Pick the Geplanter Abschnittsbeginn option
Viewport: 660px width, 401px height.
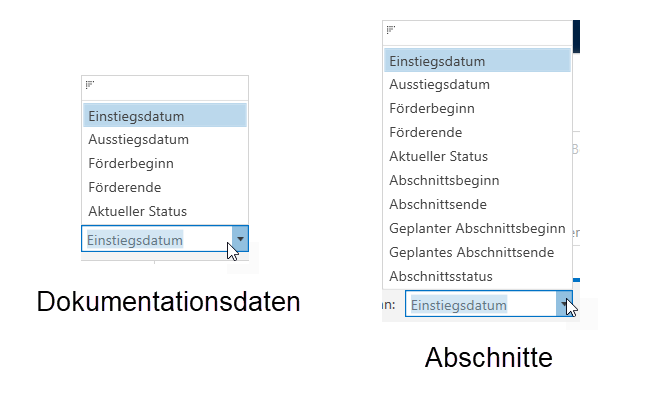click(x=477, y=228)
